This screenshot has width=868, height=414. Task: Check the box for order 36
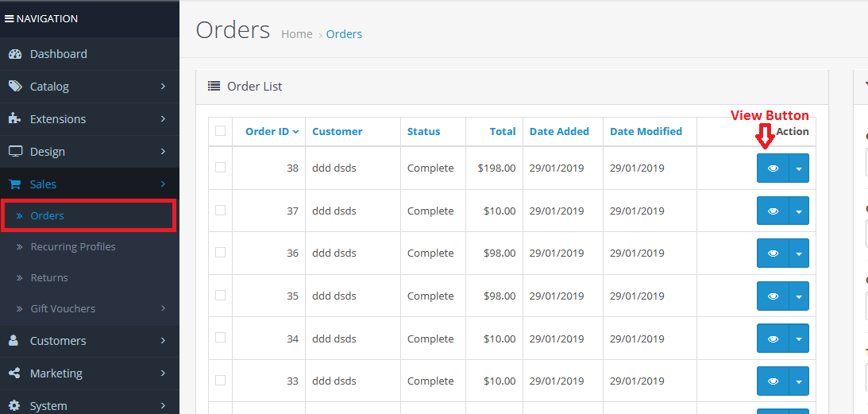[220, 252]
